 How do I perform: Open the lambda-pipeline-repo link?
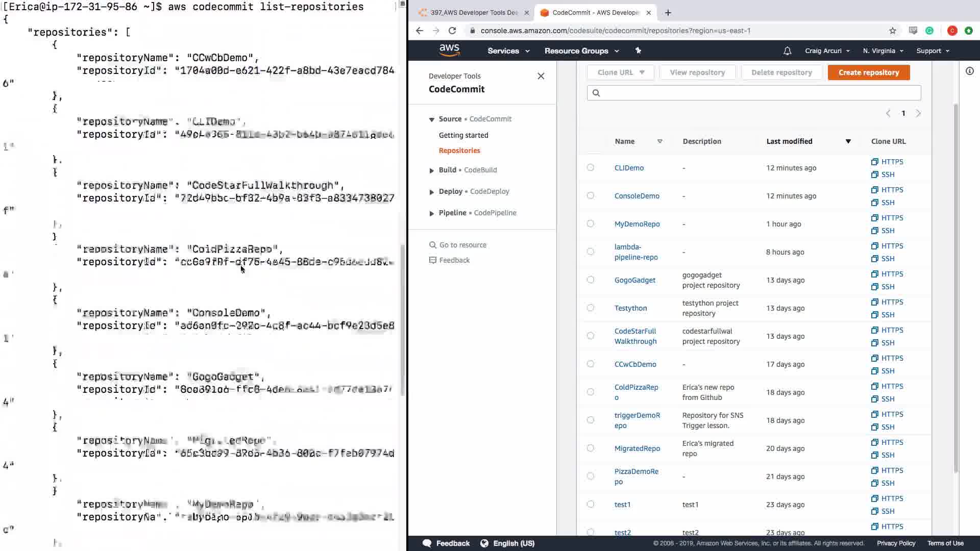[635, 252]
